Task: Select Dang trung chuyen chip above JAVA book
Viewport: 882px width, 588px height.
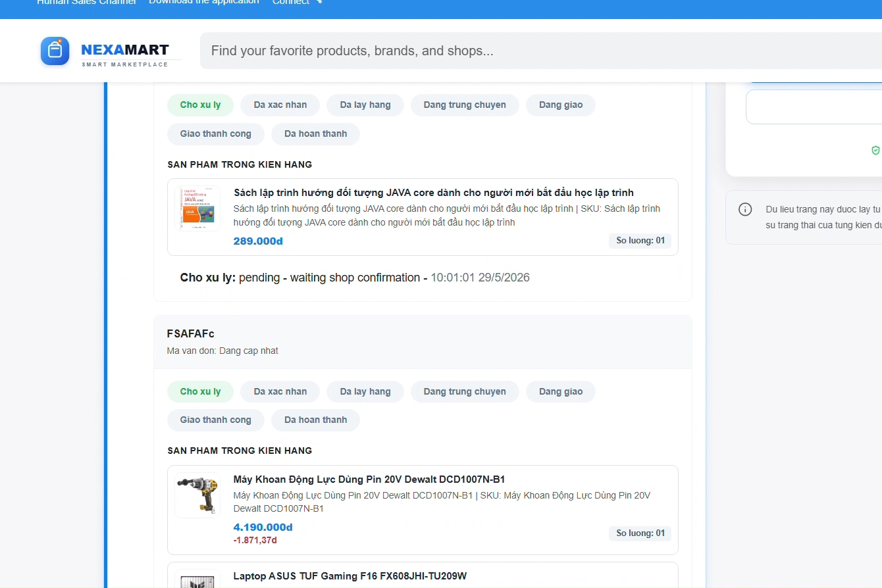Action: 465,105
